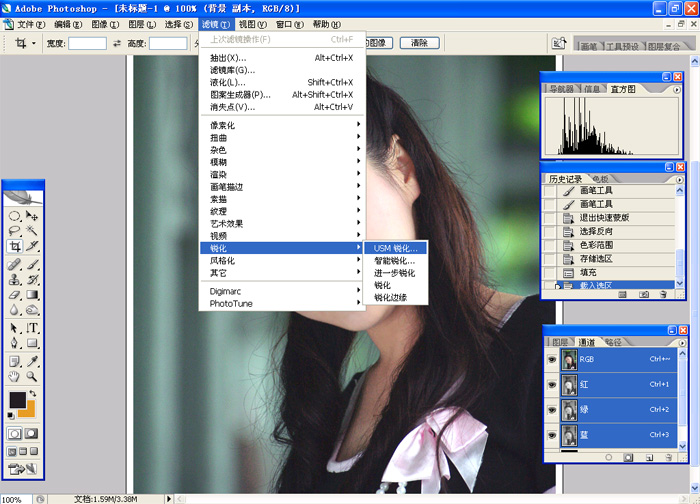Image resolution: width=700 pixels, height=504 pixels.
Task: Create new snapshot in History panel
Action: 643,294
